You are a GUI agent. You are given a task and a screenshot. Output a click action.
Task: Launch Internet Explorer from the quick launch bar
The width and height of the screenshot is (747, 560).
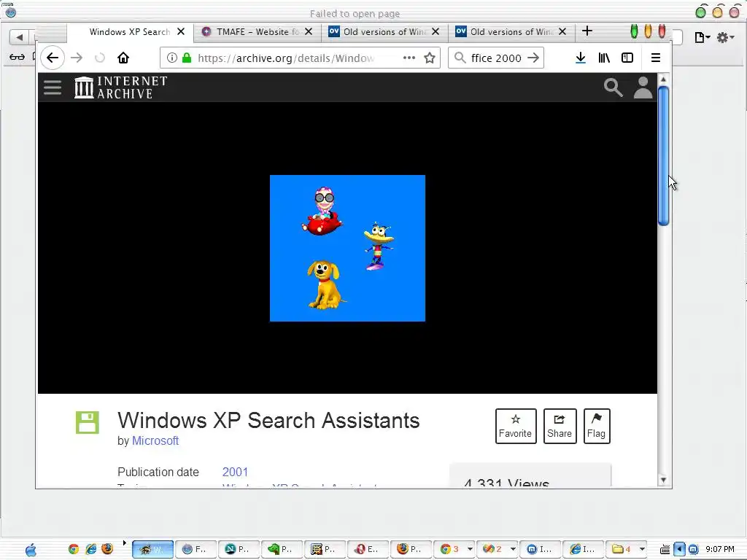point(90,549)
